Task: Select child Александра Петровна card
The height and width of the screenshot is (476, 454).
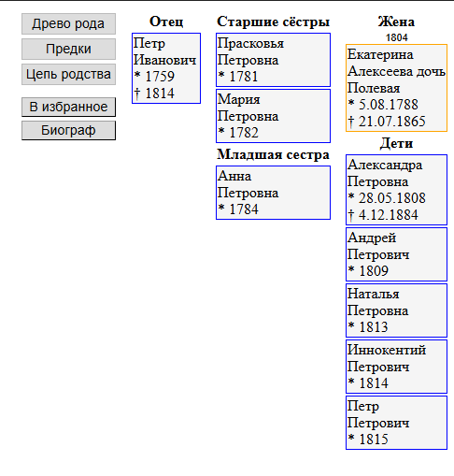Action: 396,190
